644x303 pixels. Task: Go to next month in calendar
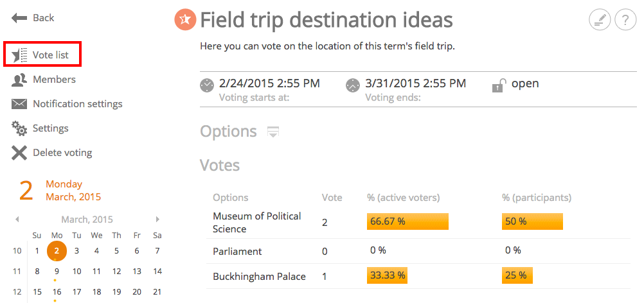pos(157,220)
